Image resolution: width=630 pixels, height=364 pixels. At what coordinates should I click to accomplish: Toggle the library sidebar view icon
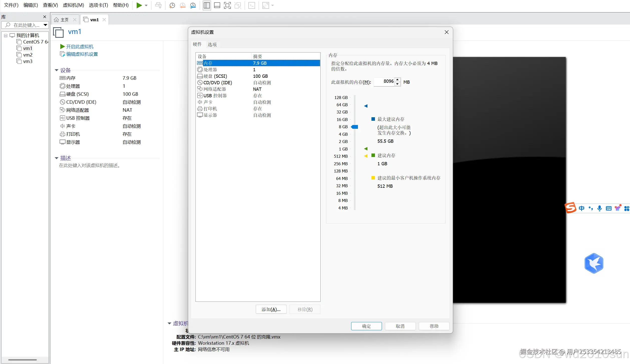tap(207, 5)
